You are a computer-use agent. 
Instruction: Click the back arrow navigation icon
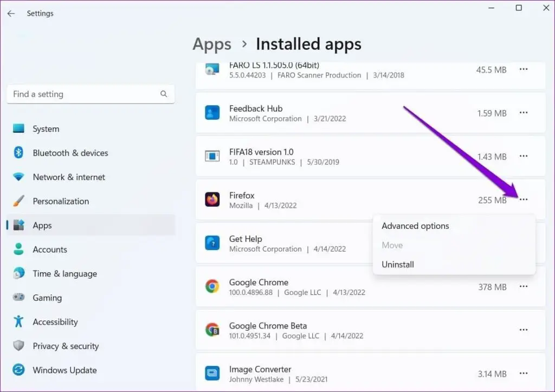coord(11,13)
